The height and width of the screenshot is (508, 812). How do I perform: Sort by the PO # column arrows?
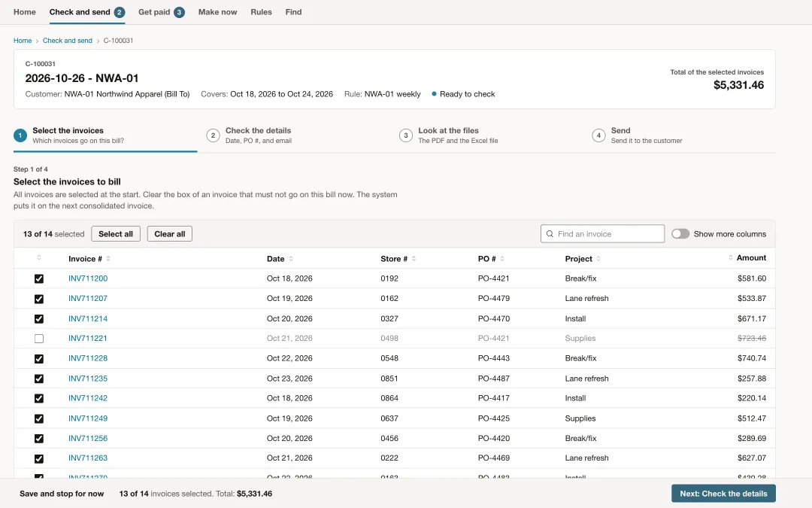502,259
